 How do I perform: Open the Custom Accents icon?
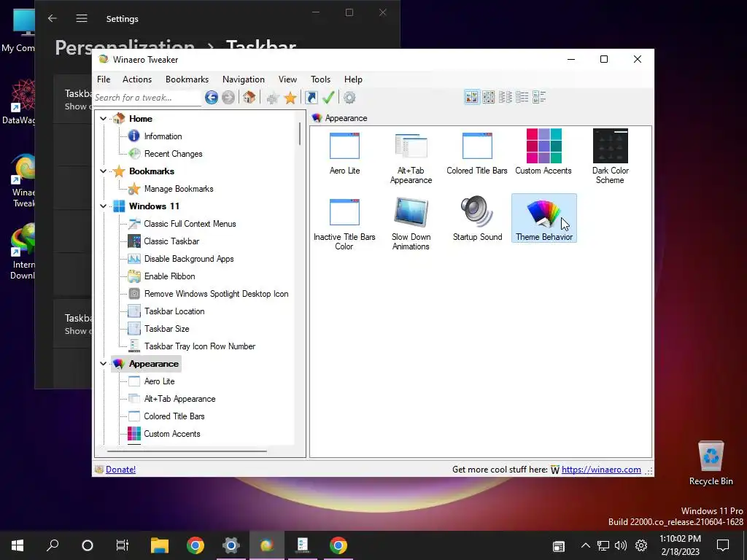click(x=543, y=152)
